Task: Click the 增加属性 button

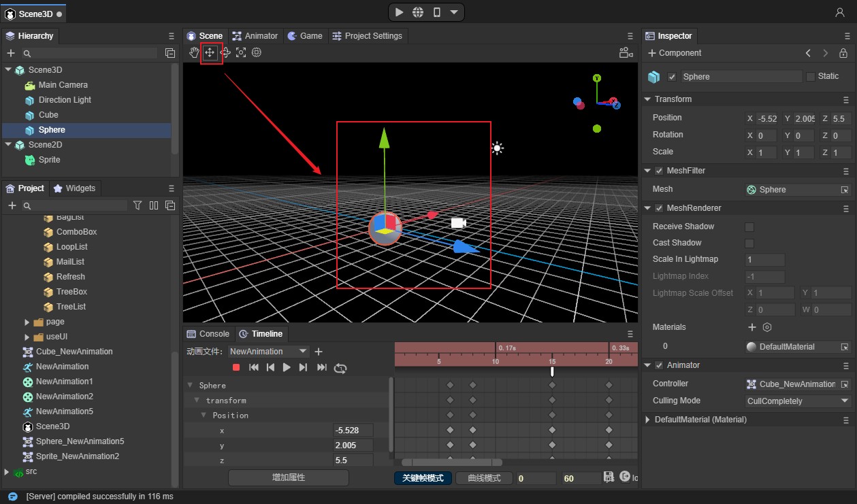Action: [288, 477]
